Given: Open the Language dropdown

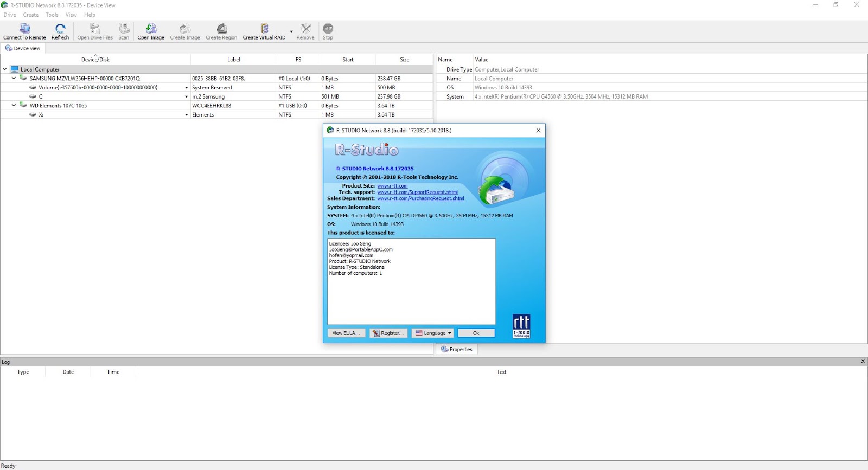Looking at the screenshot, I should pos(432,333).
